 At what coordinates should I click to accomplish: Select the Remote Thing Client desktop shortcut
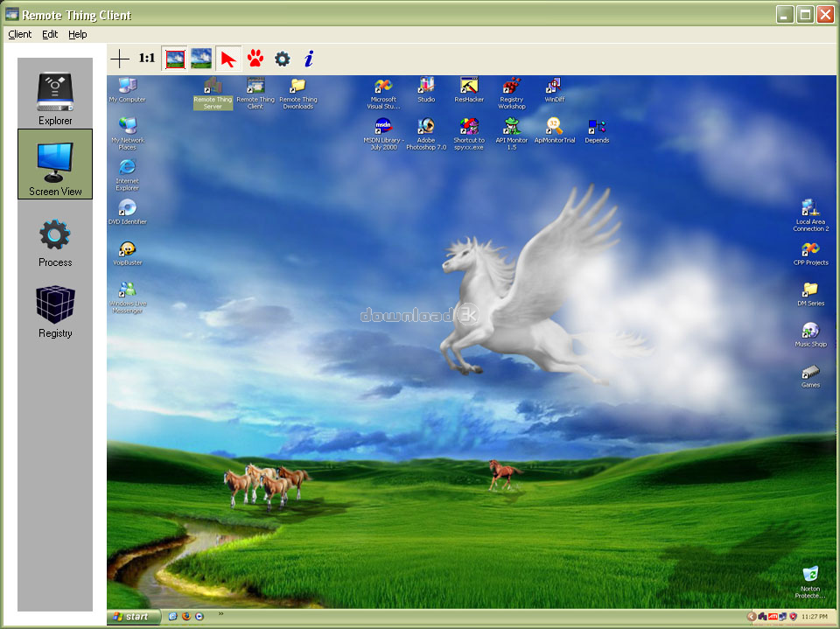click(x=255, y=94)
